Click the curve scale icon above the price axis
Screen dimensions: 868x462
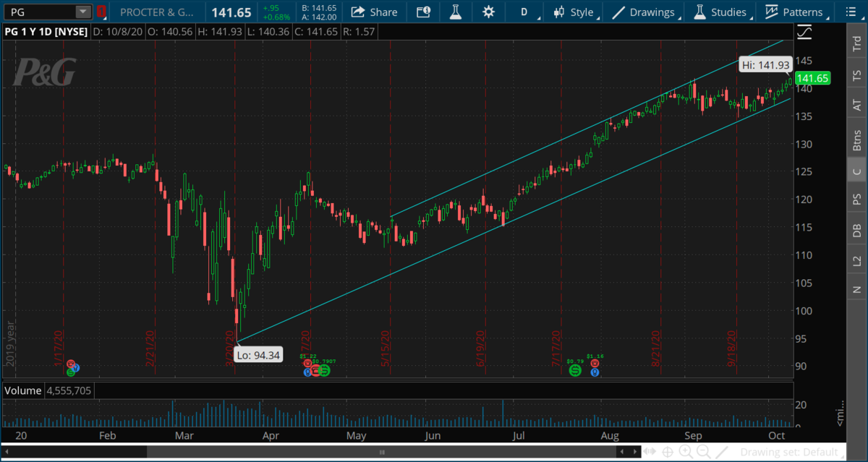coord(804,32)
